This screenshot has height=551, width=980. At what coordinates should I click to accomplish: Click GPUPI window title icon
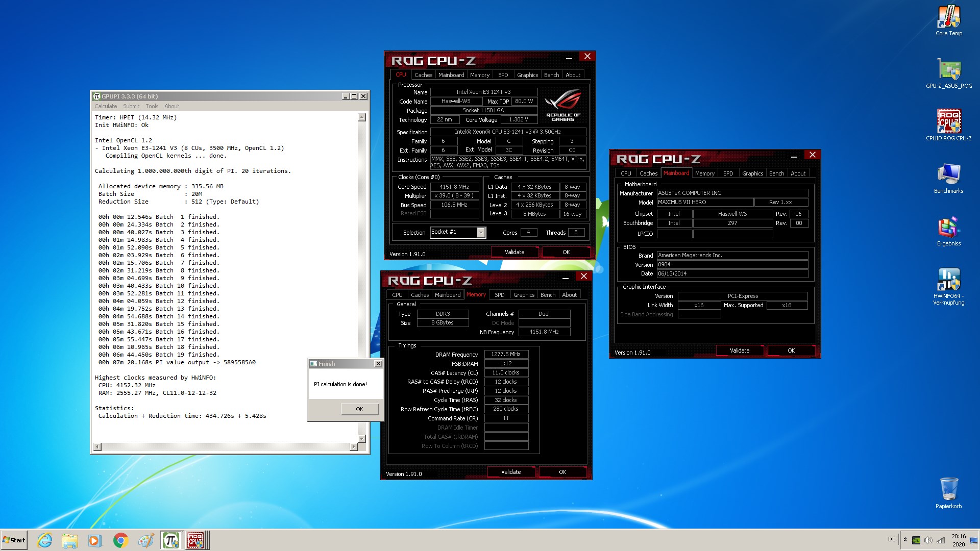(96, 96)
